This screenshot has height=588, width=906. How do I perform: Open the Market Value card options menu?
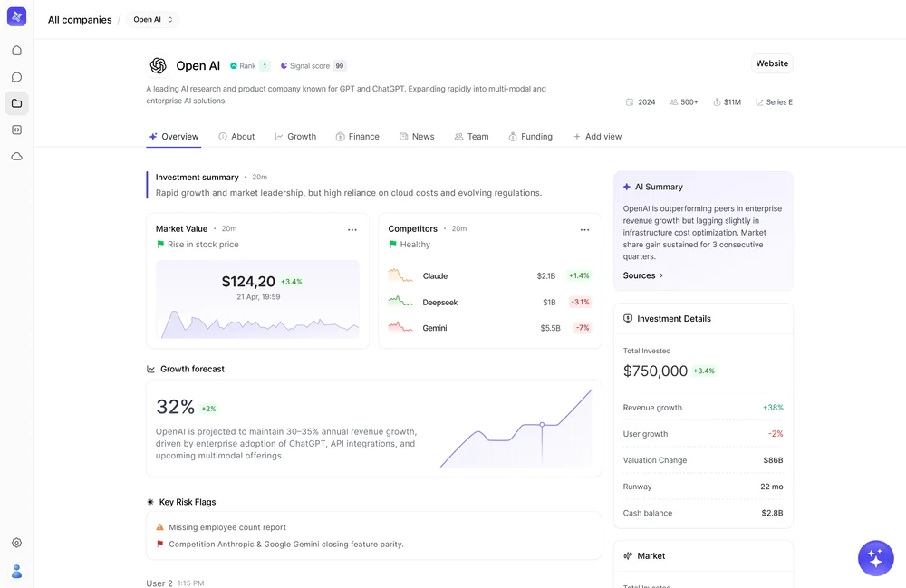(x=352, y=230)
